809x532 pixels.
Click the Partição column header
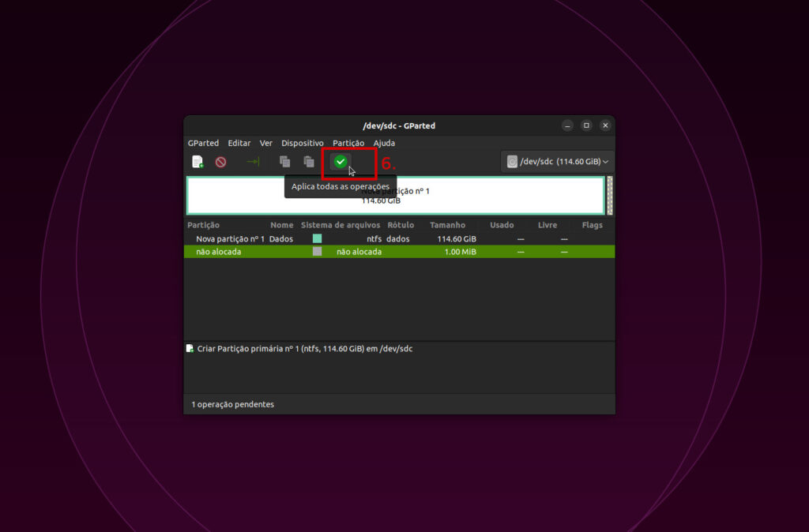203,225
